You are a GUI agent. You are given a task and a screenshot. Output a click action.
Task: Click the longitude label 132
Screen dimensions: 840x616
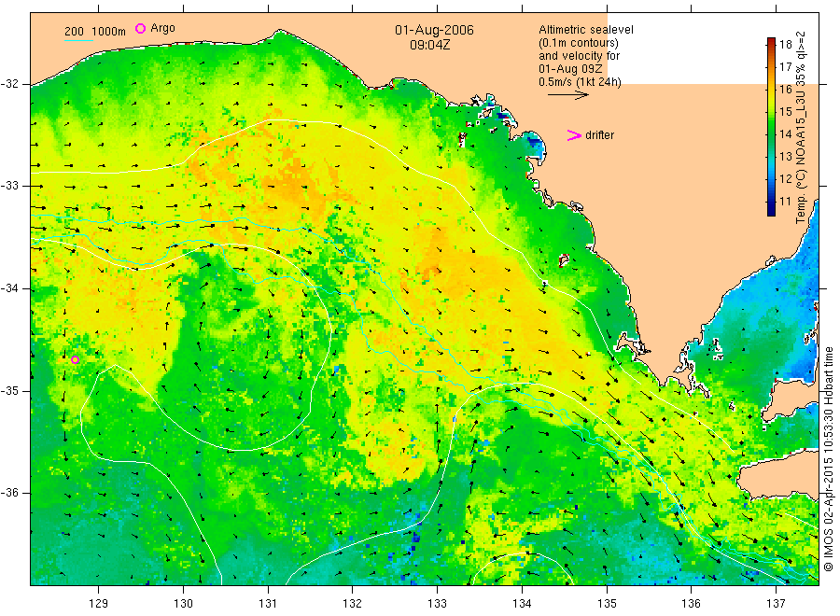point(353,604)
